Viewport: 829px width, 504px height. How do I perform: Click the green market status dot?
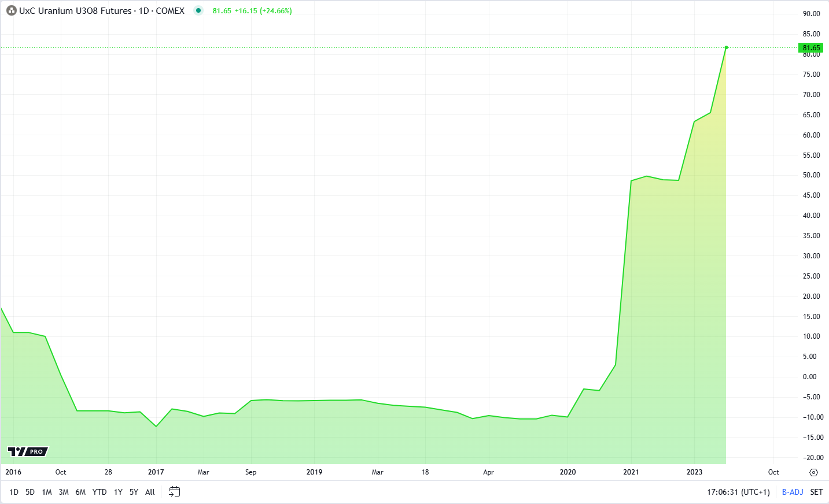tap(198, 10)
